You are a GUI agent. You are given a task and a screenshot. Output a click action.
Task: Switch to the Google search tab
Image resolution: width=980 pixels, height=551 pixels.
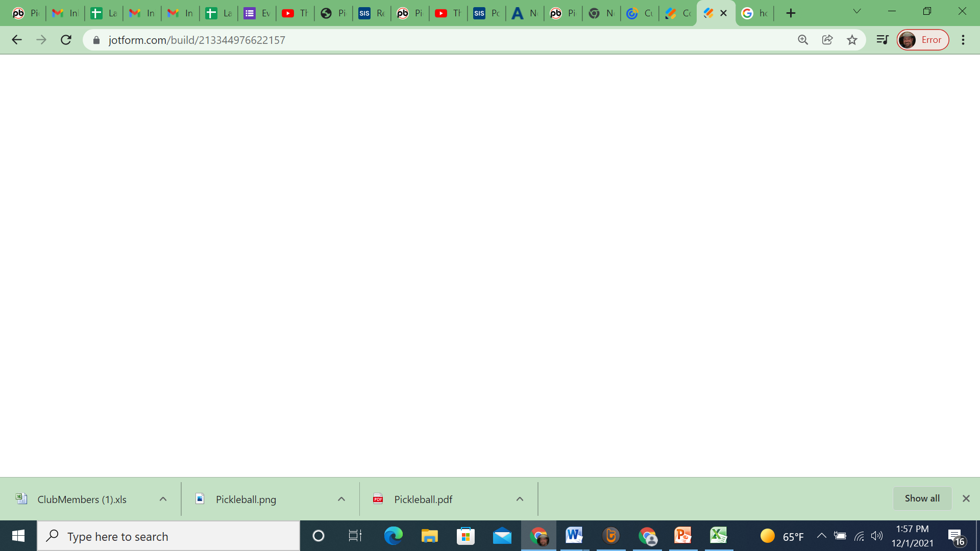click(x=754, y=13)
